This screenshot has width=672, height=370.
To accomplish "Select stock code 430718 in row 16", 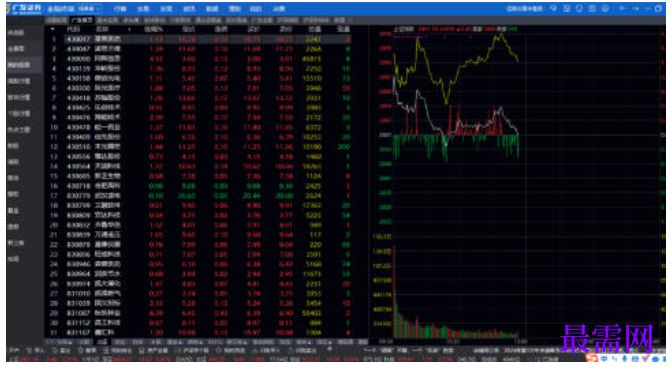I will 78,186.
